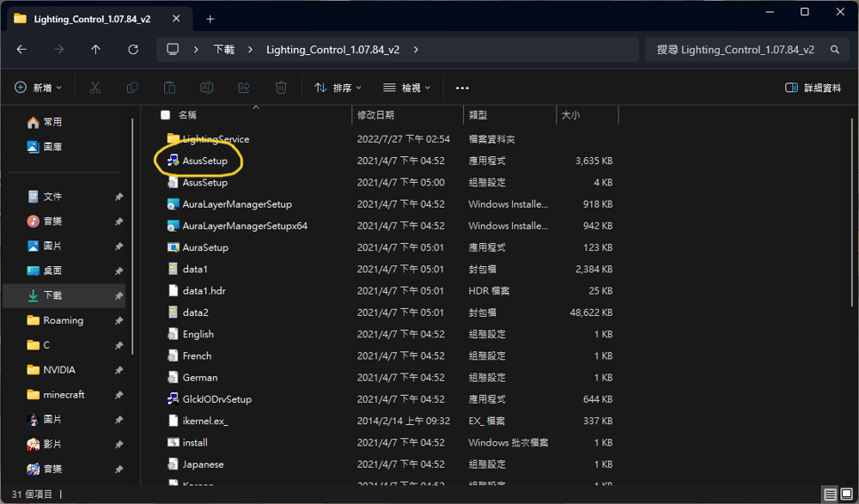Click the navigation pane scrollbar
Image resolution: width=859 pixels, height=504 pixels.
point(132,237)
